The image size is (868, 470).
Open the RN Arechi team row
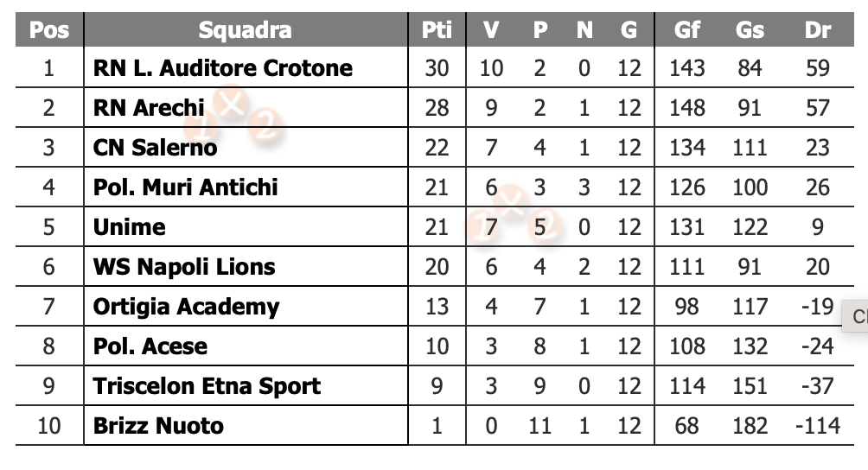149,108
